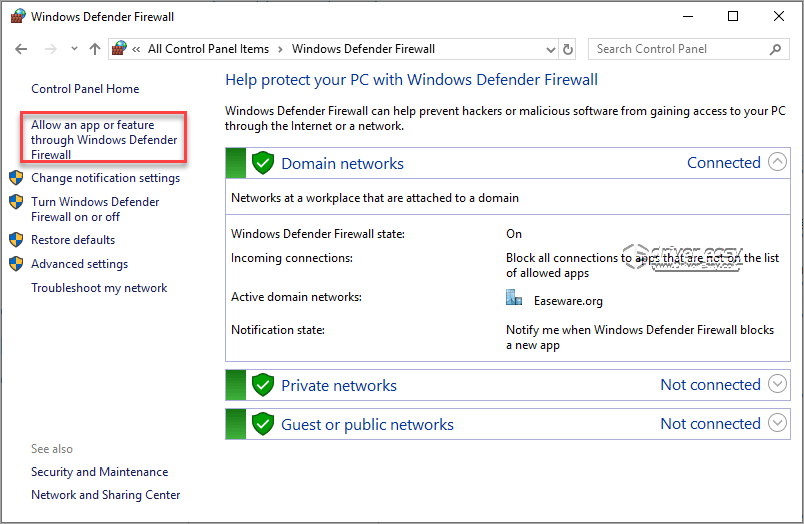Go back using the navigation arrow
This screenshot has width=804, height=524.
(x=21, y=49)
